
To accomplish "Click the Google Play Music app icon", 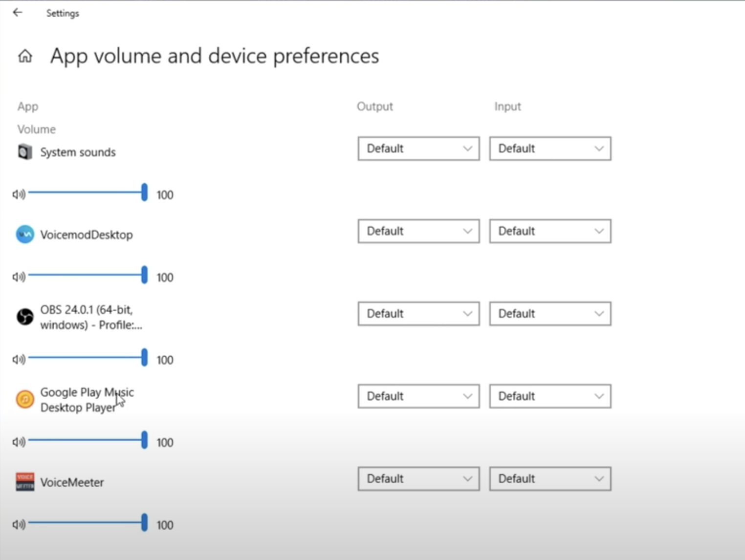I will [25, 399].
